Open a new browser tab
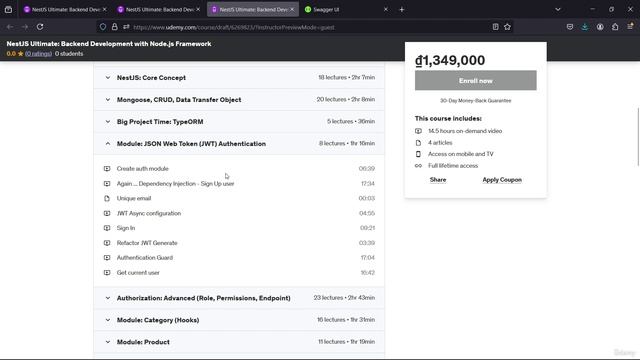Screen dimensions: 640x360 tap(402, 9)
